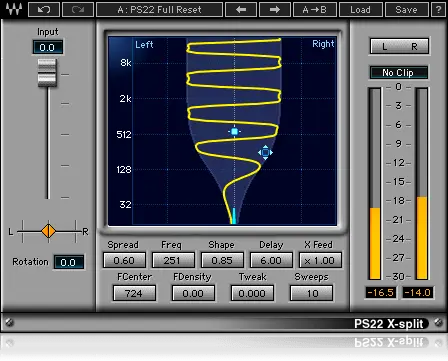Click the 128 frequency label
Screen dimensions: 448x361
(x=124, y=170)
